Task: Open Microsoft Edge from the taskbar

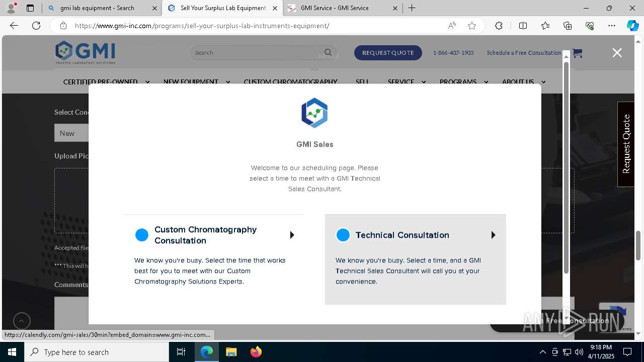Action: pyautogui.click(x=207, y=352)
